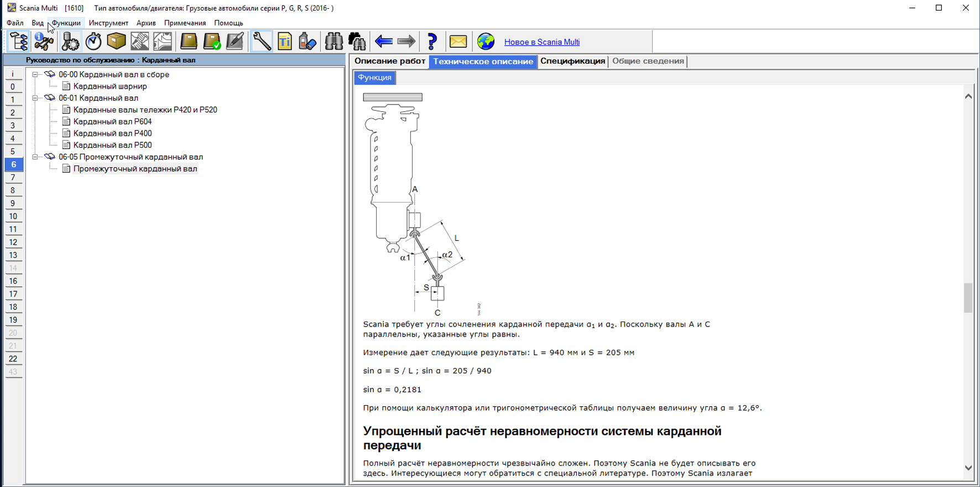Screen dimensions: 980x487
Task: Click the globe icon in the toolbar
Action: pos(486,42)
